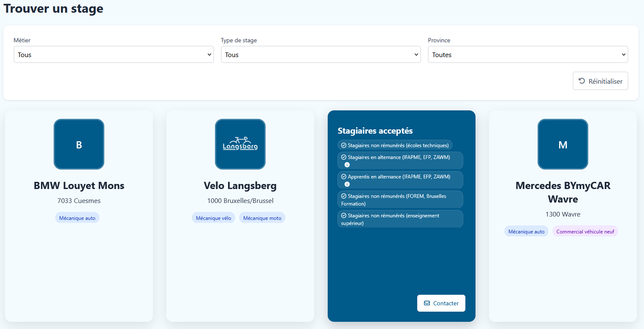Click the Contacter button
The image size is (644, 329).
click(441, 303)
